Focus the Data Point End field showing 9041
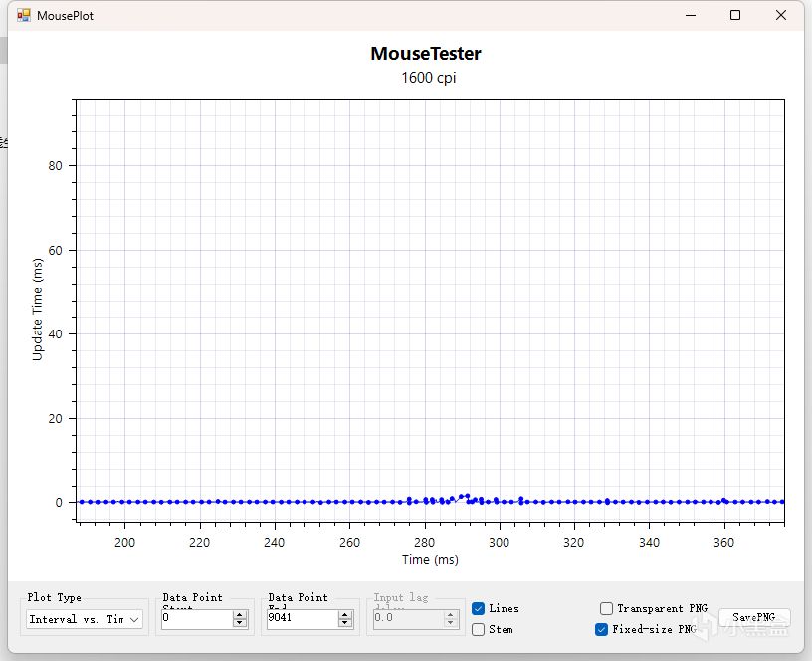The width and height of the screenshot is (812, 661). [x=303, y=619]
